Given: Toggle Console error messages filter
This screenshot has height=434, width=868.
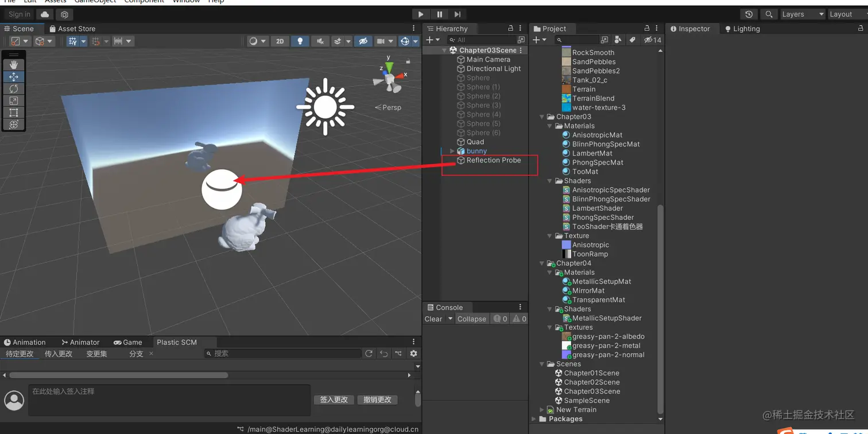Looking at the screenshot, I should tap(500, 319).
